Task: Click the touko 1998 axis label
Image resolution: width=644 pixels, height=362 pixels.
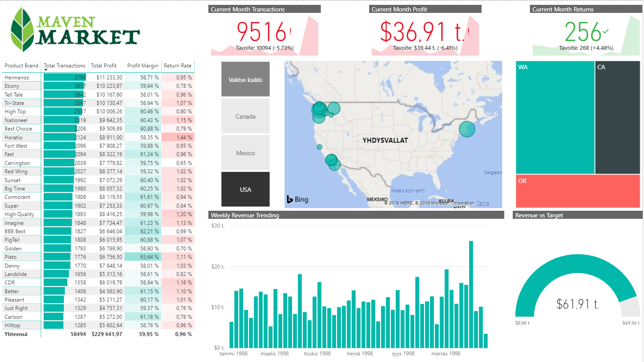Action: [317, 354]
